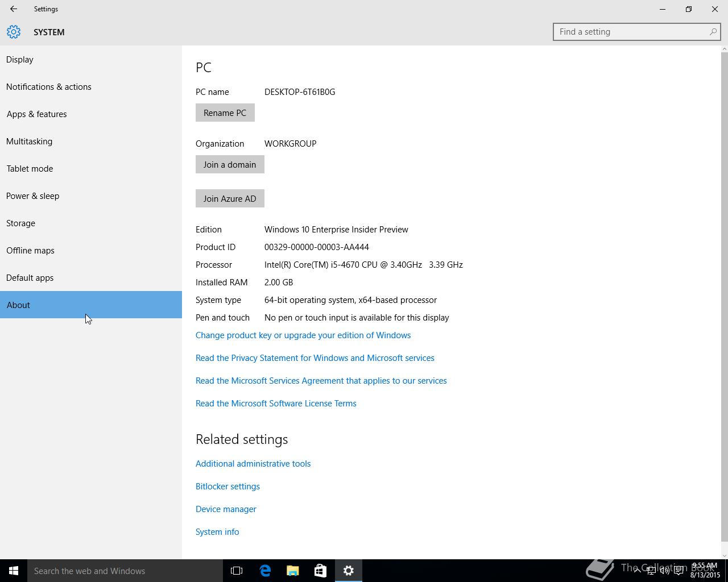Click the Rename PC button
728x582 pixels.
click(225, 113)
